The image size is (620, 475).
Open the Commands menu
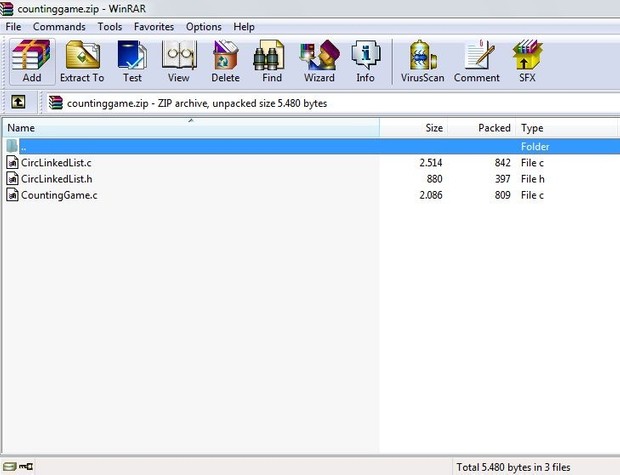pyautogui.click(x=59, y=27)
